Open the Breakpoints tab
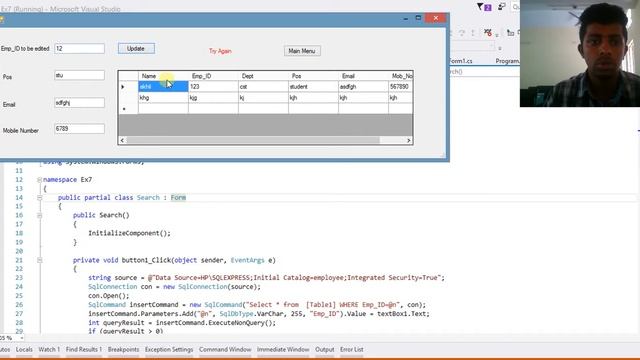Screen dimensions: 640x360 point(123,350)
